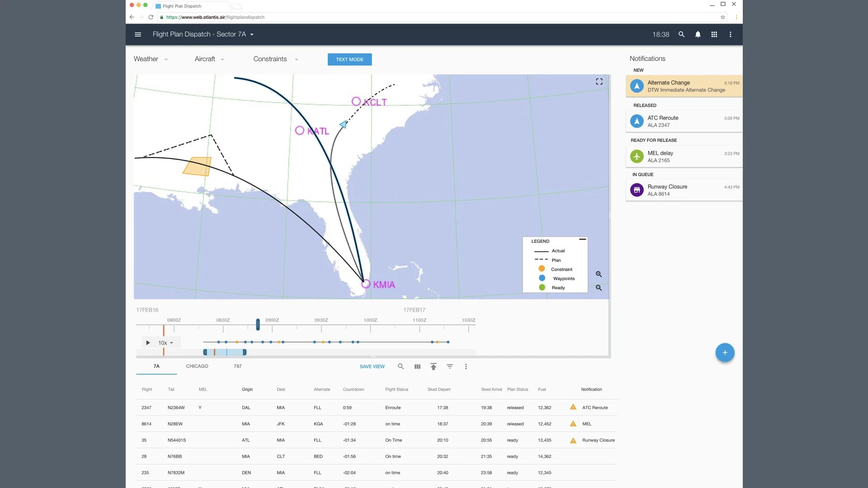
Task: Open the Alternate Change DTW notification
Action: [684, 86]
